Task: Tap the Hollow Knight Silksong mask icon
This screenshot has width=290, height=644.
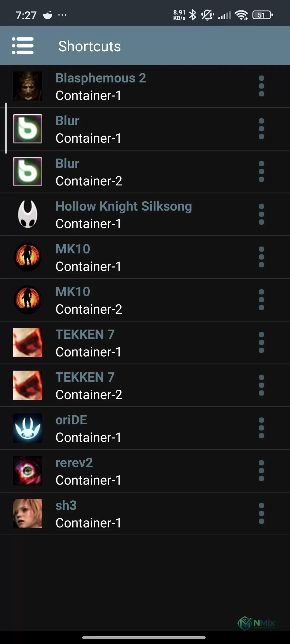Action: pos(28,214)
